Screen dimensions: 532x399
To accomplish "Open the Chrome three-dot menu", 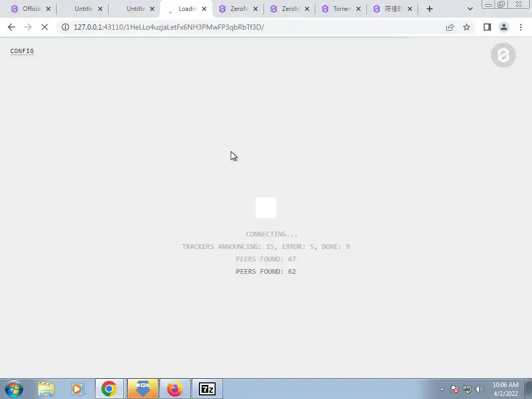I will click(x=521, y=27).
